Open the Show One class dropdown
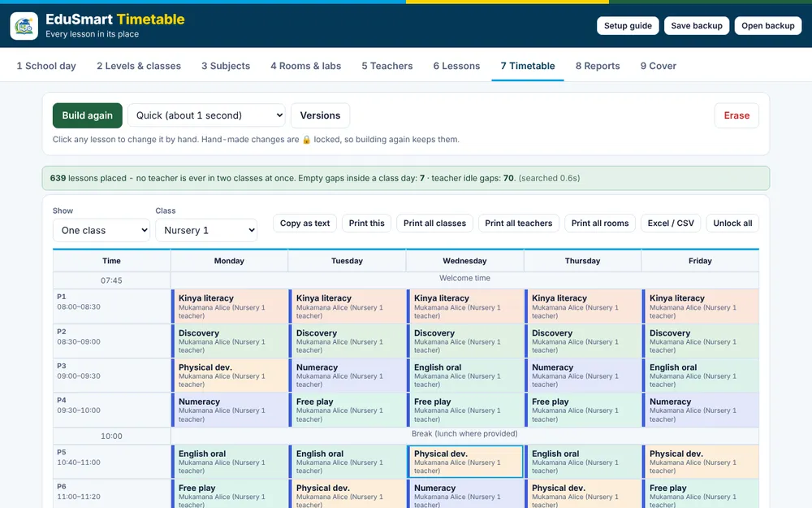Image resolution: width=812 pixels, height=508 pixels. [x=101, y=230]
